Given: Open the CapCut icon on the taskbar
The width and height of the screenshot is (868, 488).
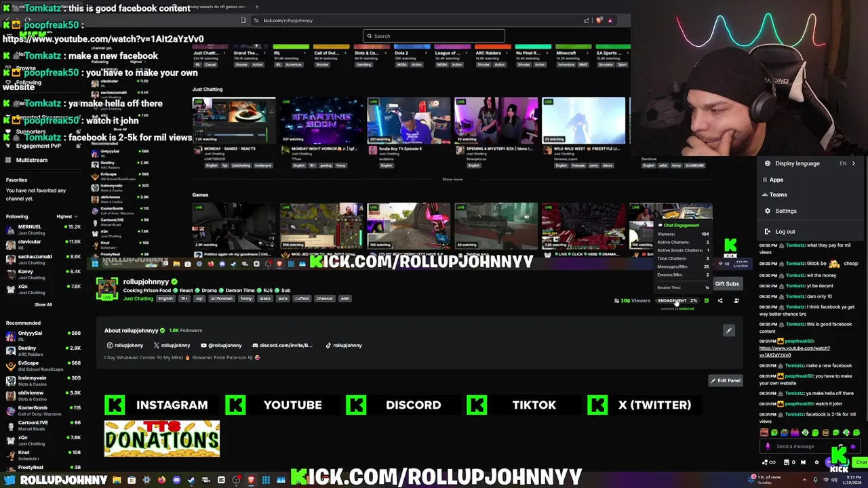Looking at the screenshot, I should [x=221, y=480].
